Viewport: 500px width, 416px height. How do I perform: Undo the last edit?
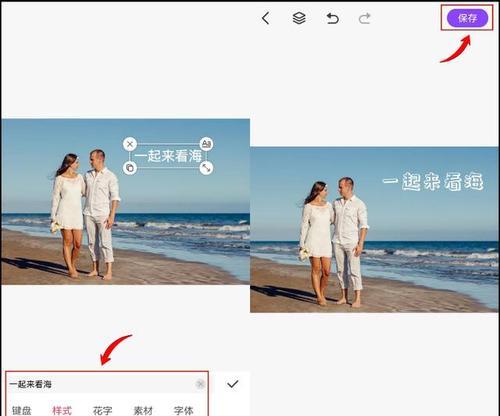[332, 18]
